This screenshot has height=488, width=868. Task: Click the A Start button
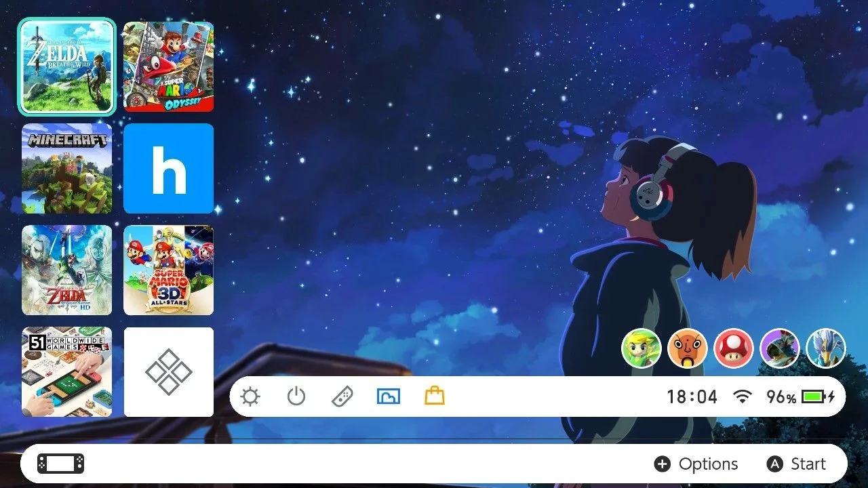pos(796,464)
